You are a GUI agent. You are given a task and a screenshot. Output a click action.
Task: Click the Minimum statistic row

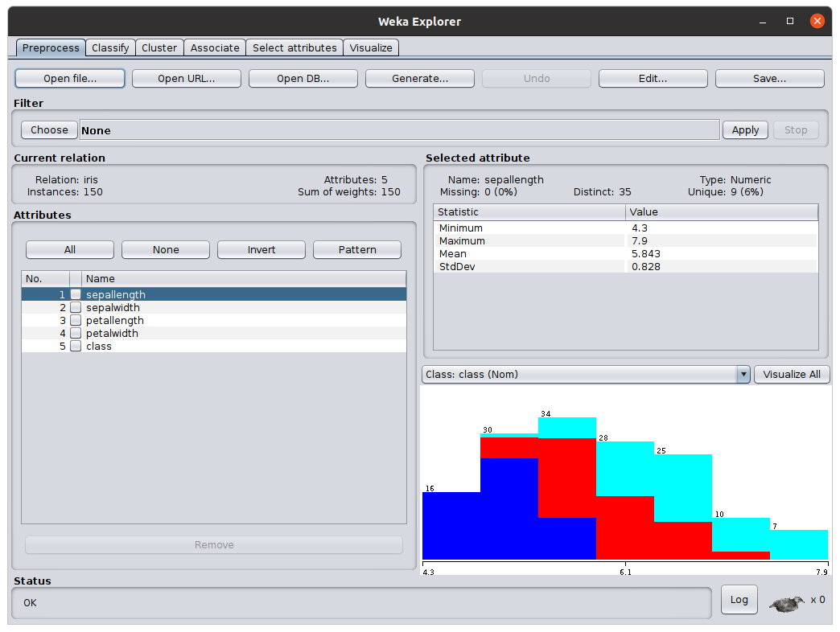coord(626,228)
